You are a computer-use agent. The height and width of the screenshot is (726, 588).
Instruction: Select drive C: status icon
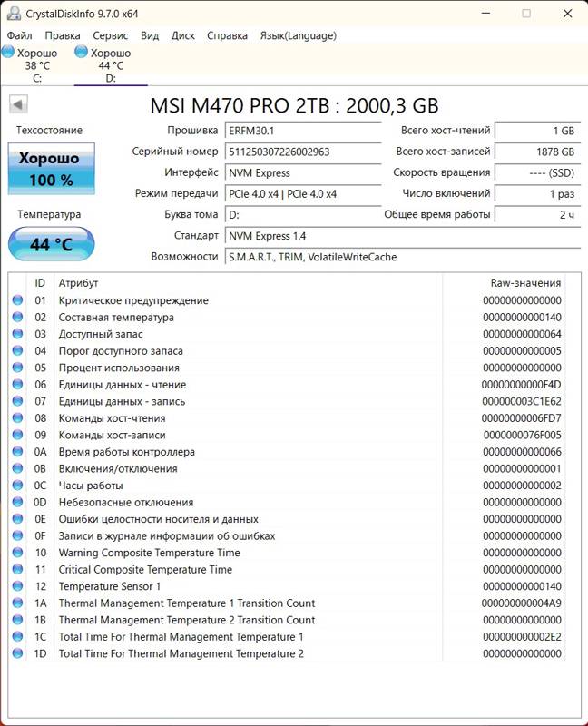pyautogui.click(x=8, y=54)
